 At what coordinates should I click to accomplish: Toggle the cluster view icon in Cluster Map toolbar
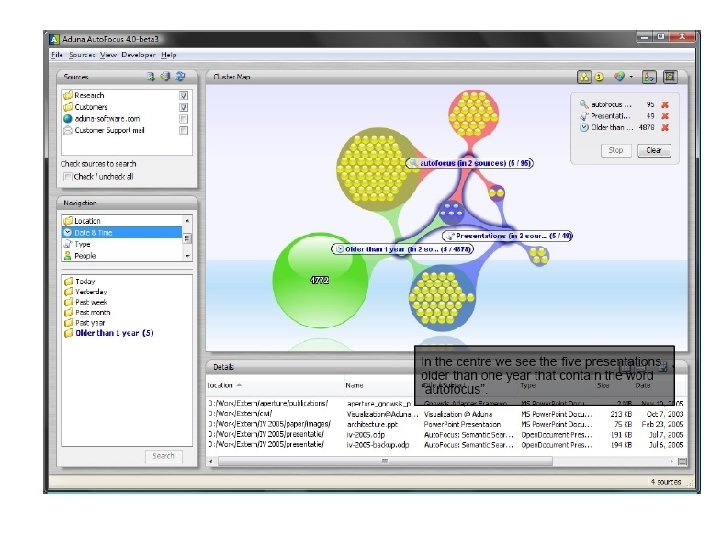pyautogui.click(x=584, y=77)
